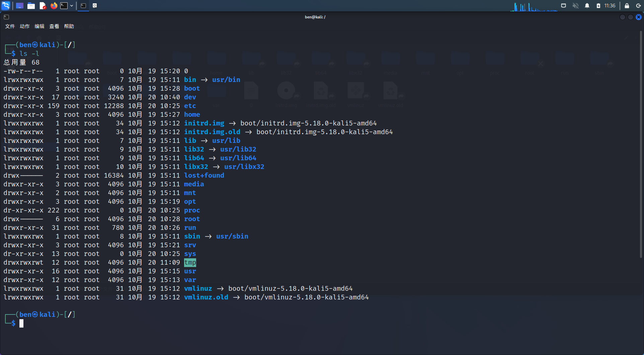Click the show desktop panel icon
Viewport: 644px width, 355px height.
click(x=20, y=6)
